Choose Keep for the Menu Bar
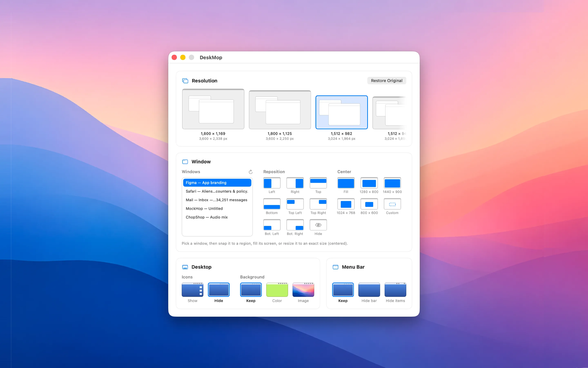Viewport: 588px width, 368px height. point(343,290)
